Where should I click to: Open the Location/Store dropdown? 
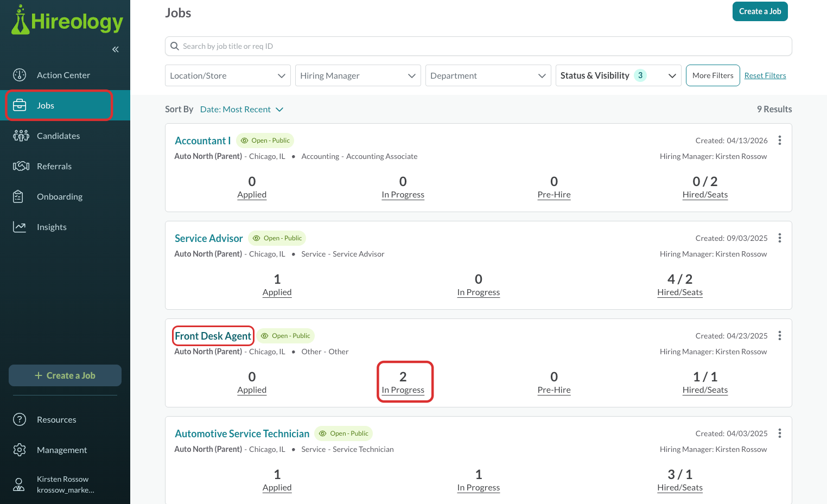228,75
